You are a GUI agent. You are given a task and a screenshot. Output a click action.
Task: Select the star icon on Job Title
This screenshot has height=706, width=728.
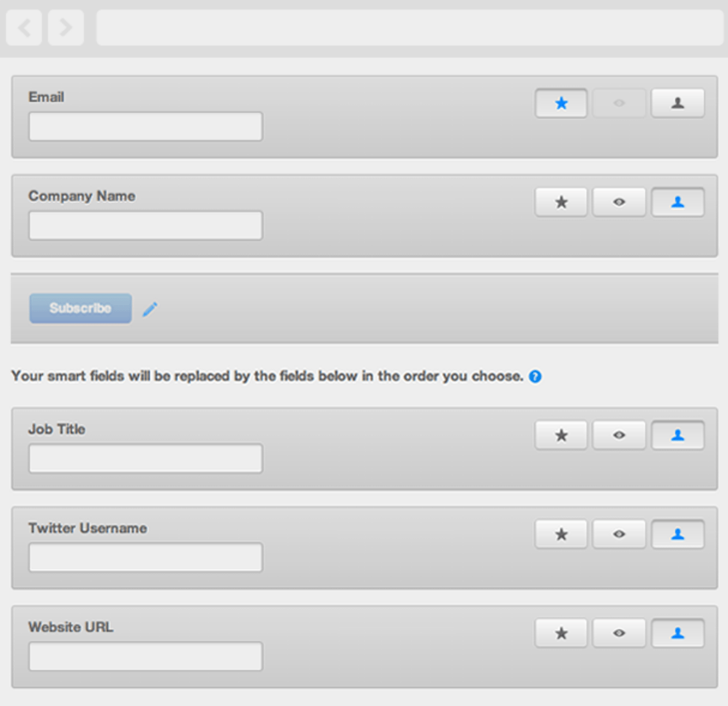[560, 435]
